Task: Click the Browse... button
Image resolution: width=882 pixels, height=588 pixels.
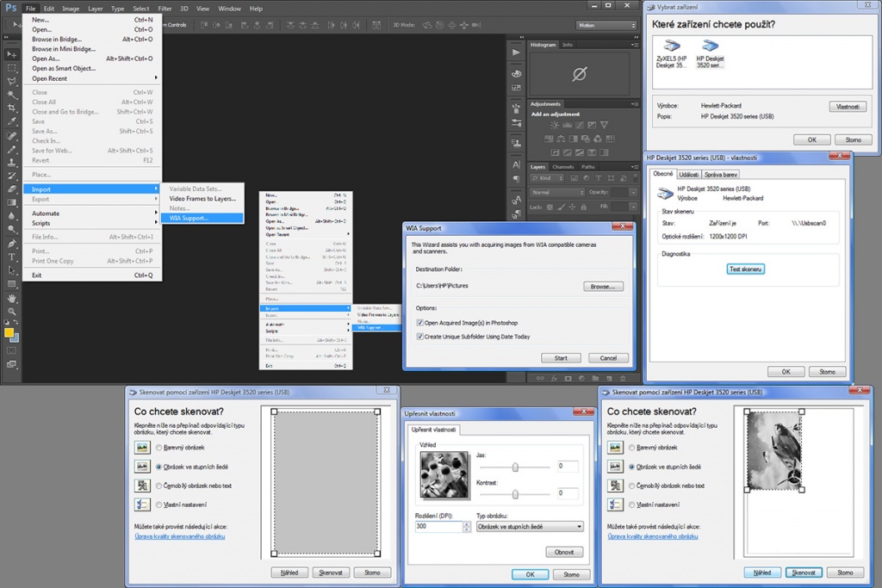Action: (603, 287)
